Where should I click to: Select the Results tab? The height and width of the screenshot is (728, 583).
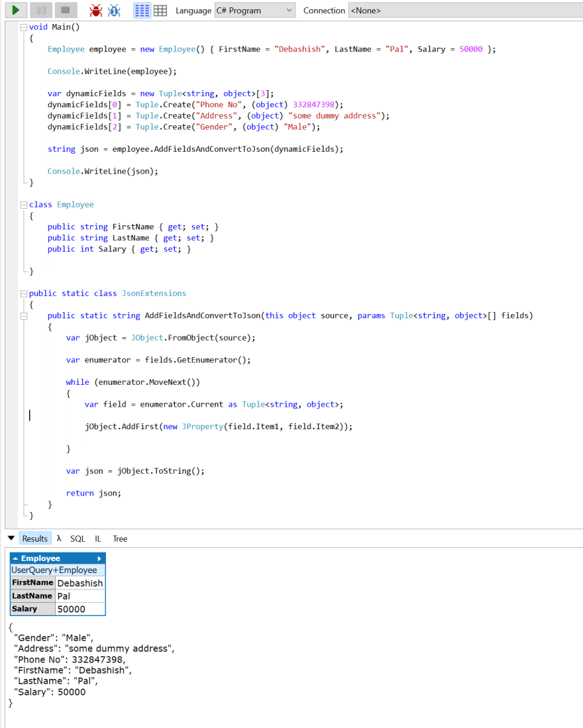pyautogui.click(x=35, y=539)
